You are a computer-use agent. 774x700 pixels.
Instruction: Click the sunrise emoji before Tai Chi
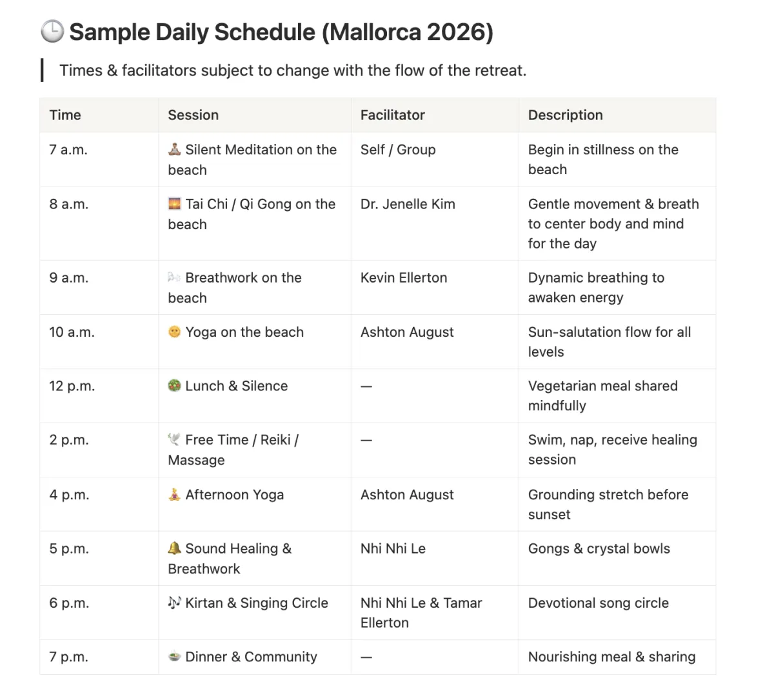[174, 204]
